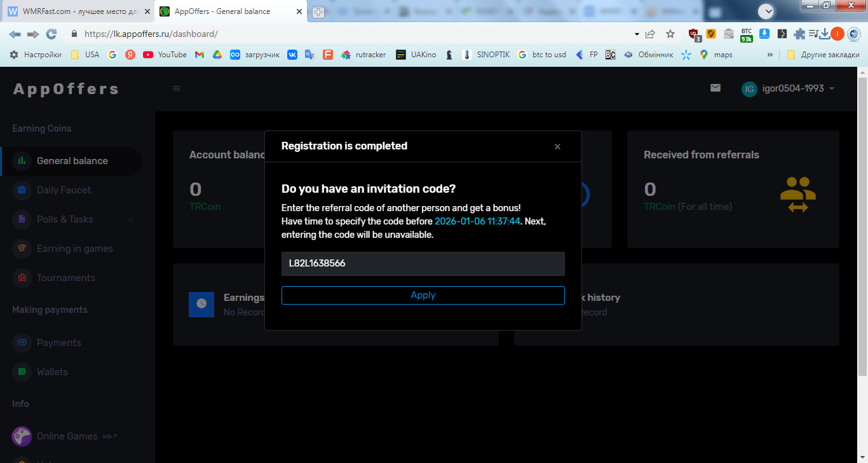Open the maps bookmark
This screenshot has height=463, width=868.
click(715, 55)
